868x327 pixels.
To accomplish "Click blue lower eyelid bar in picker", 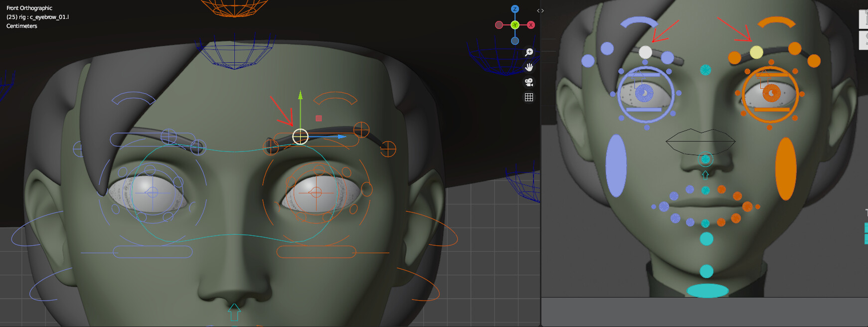I will pos(644,109).
